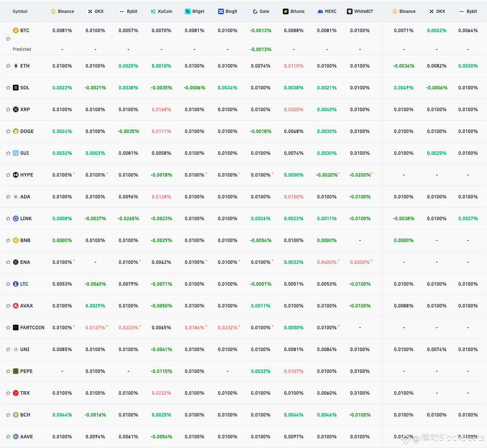Open the BNB symbol link
The width and height of the screenshot is (487, 448).
coord(25,240)
